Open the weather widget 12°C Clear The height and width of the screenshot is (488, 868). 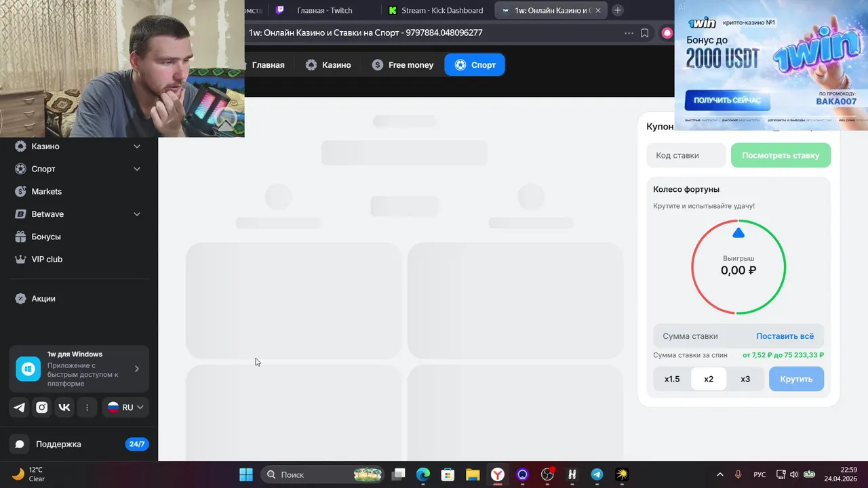click(28, 474)
